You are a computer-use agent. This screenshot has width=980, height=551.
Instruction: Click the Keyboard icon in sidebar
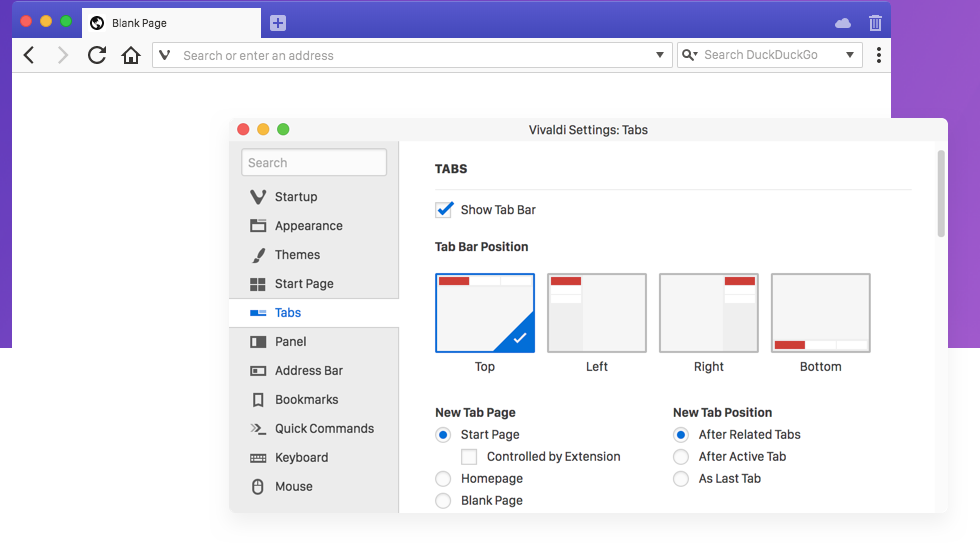pos(258,458)
